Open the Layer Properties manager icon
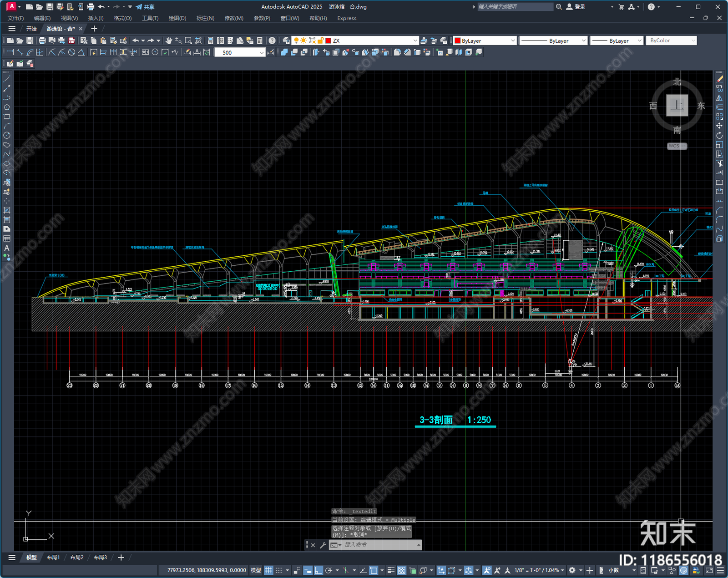This screenshot has height=578, width=728. click(x=286, y=41)
